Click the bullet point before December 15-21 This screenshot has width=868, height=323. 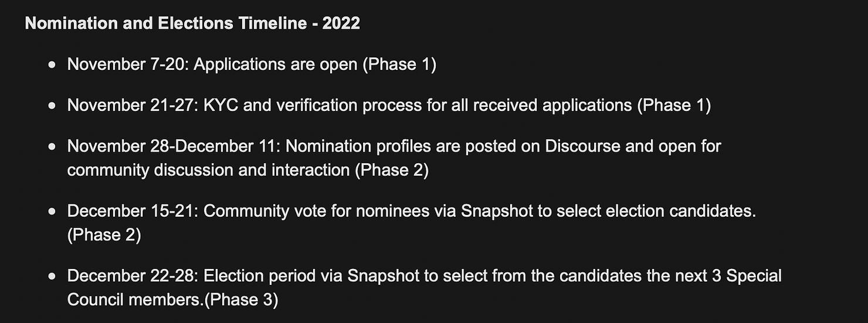[52, 211]
